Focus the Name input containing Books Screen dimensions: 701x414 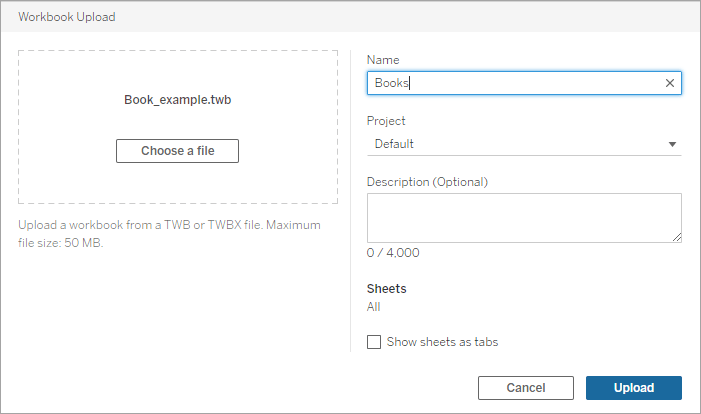pos(524,83)
